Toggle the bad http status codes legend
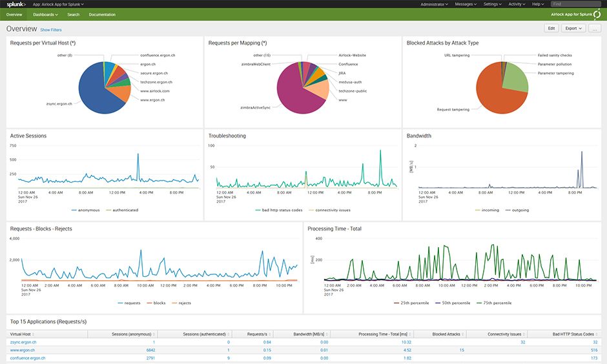The height and width of the screenshot is (364, 607). point(279,210)
